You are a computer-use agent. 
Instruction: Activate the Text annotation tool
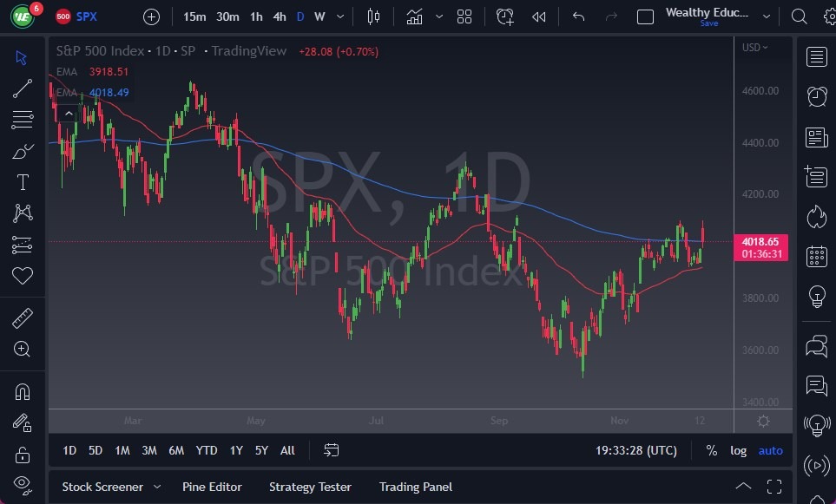tap(23, 181)
